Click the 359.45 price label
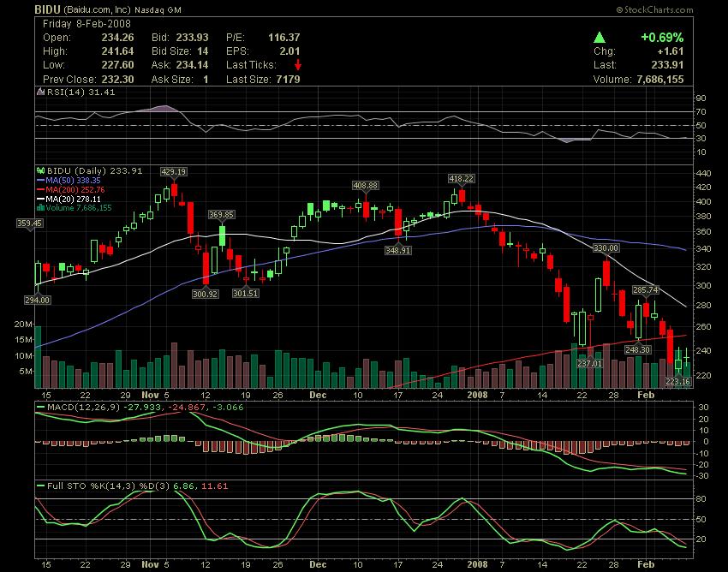Screen dimensions: 728x572 [30, 223]
